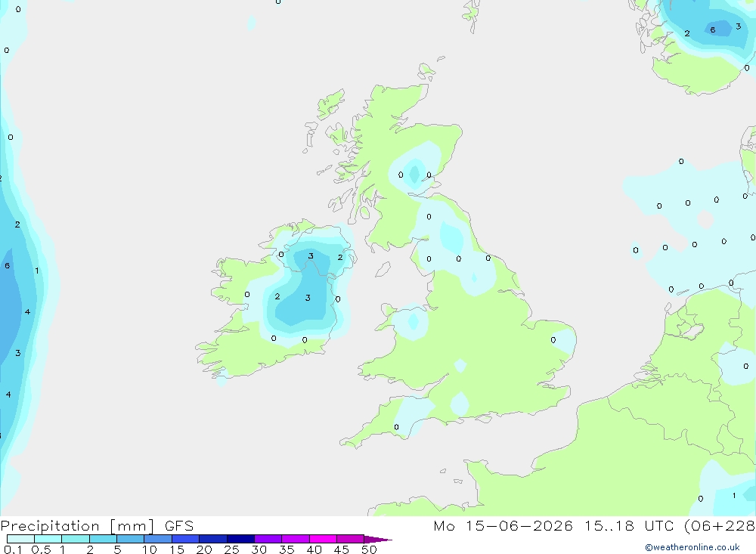This screenshot has width=756, height=554.
Task: Select the 10–15 mm legend color swatch
Action: [158, 539]
